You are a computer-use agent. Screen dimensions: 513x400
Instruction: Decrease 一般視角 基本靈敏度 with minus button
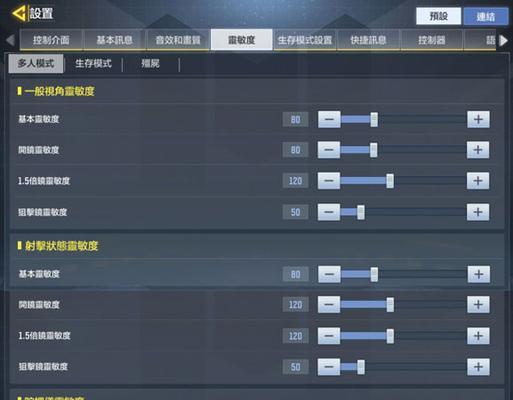point(329,119)
